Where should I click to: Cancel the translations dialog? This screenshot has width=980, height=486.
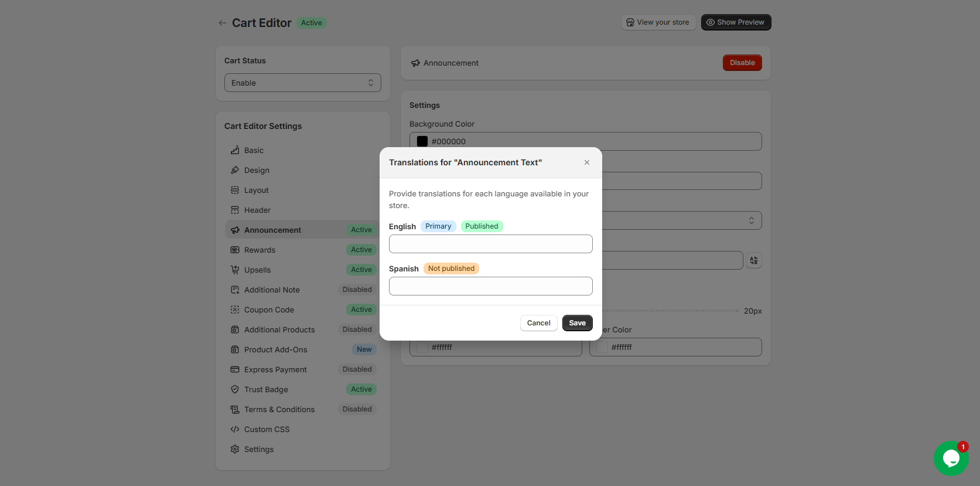[x=538, y=323]
